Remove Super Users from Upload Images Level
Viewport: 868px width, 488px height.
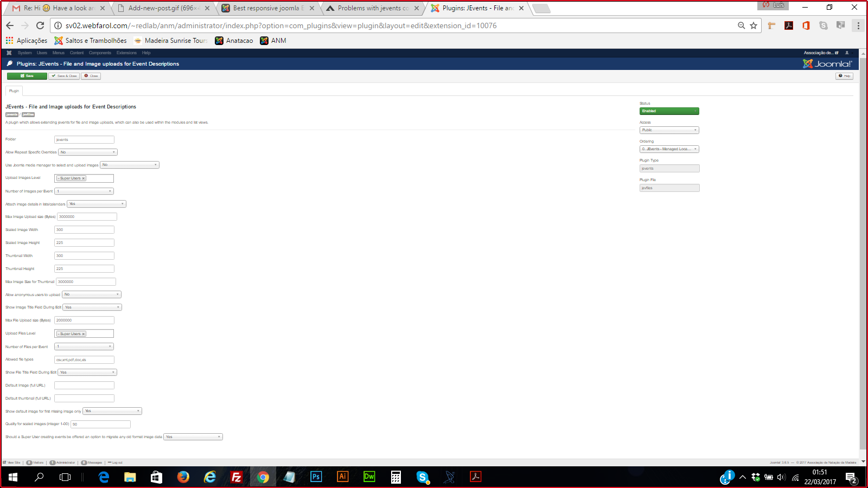point(84,178)
